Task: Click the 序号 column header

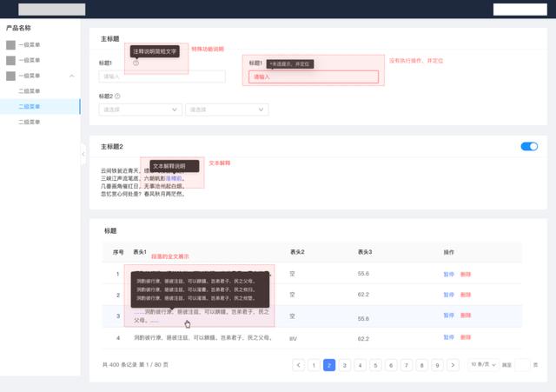Action: pos(118,252)
